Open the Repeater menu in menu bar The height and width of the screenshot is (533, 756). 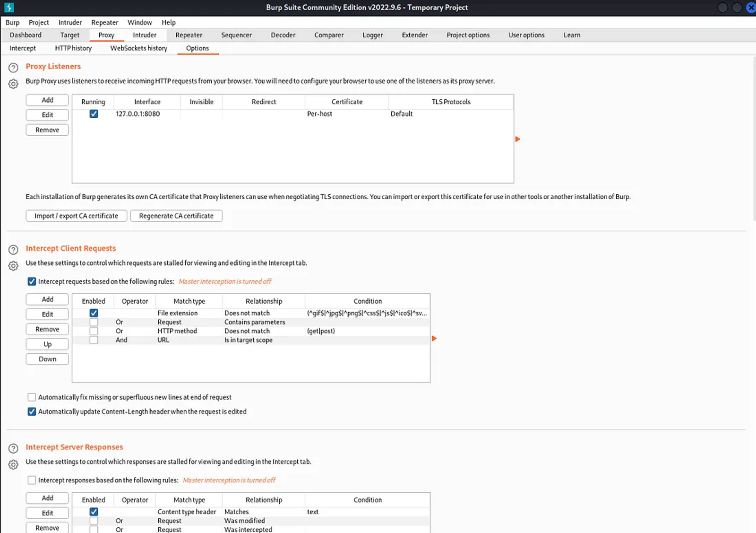[104, 22]
